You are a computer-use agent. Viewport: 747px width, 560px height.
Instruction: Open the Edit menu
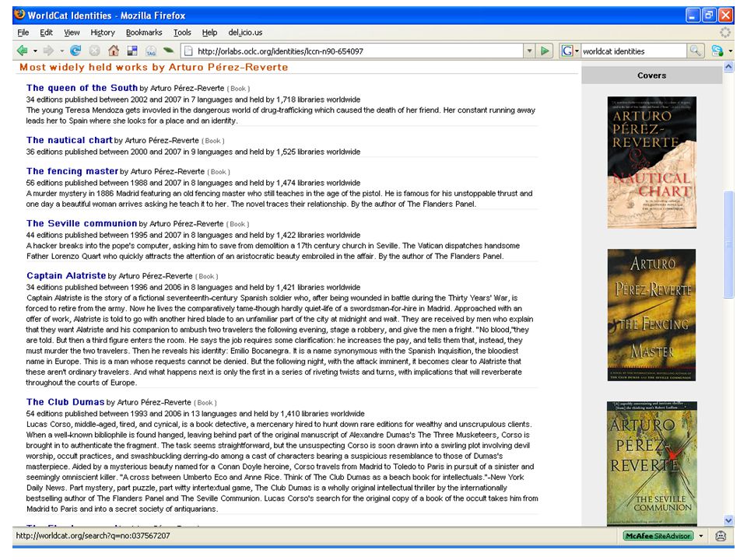(46, 33)
